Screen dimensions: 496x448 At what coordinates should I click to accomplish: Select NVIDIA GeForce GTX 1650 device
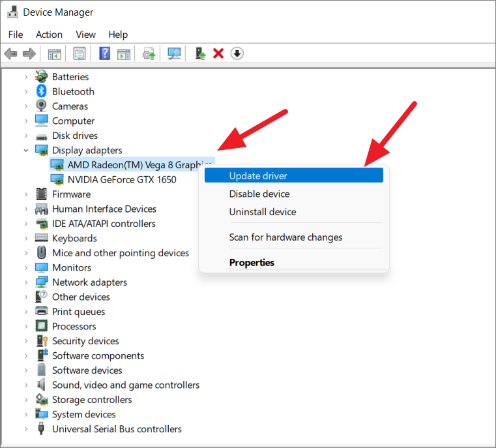(122, 179)
